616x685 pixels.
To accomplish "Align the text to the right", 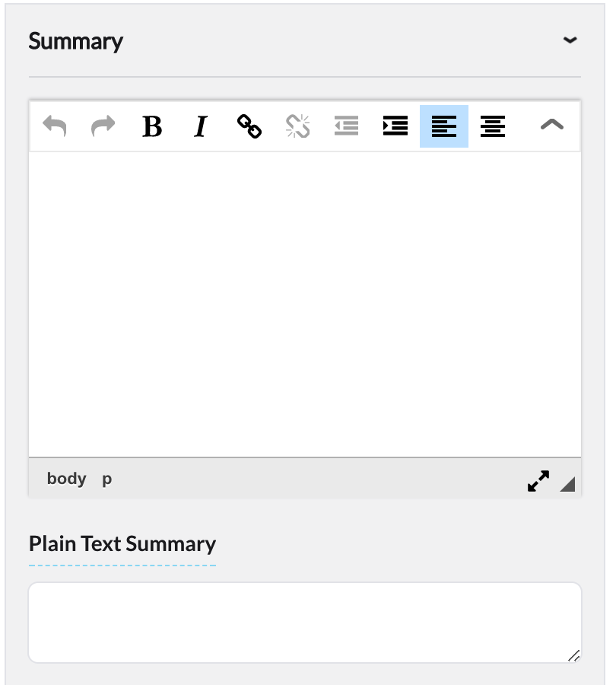I will click(x=492, y=126).
